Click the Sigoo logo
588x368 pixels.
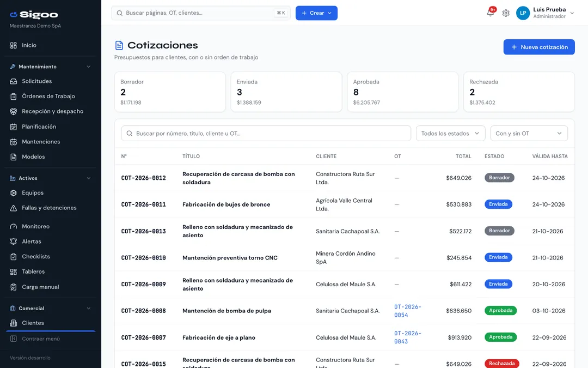pyautogui.click(x=34, y=15)
